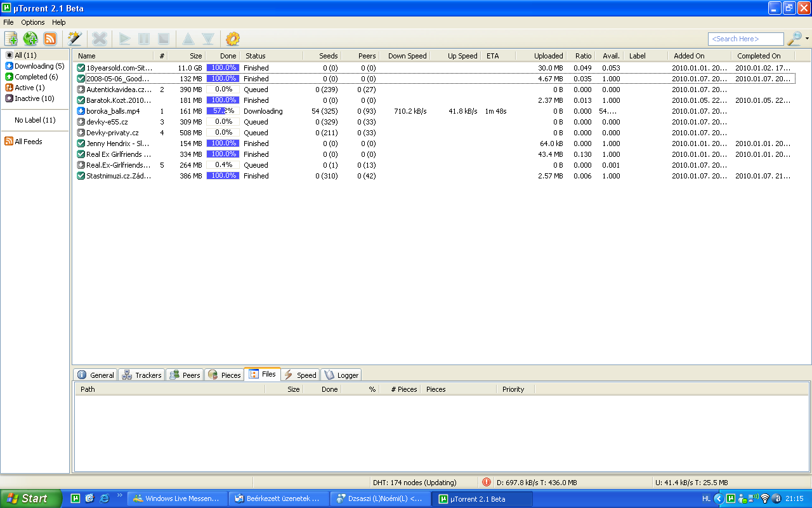
Task: Click the Add Torrent toolbar icon
Action: click(11, 39)
